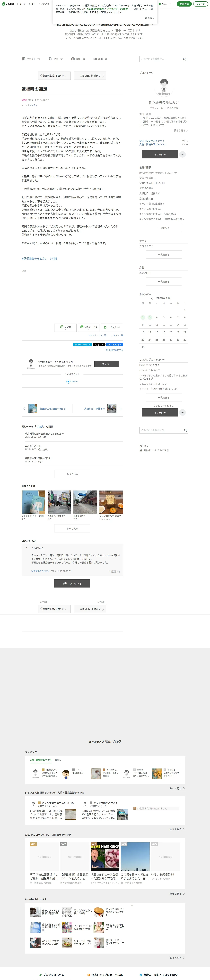Go to ブログトップ tab
The image size is (210, 980).
point(31,59)
